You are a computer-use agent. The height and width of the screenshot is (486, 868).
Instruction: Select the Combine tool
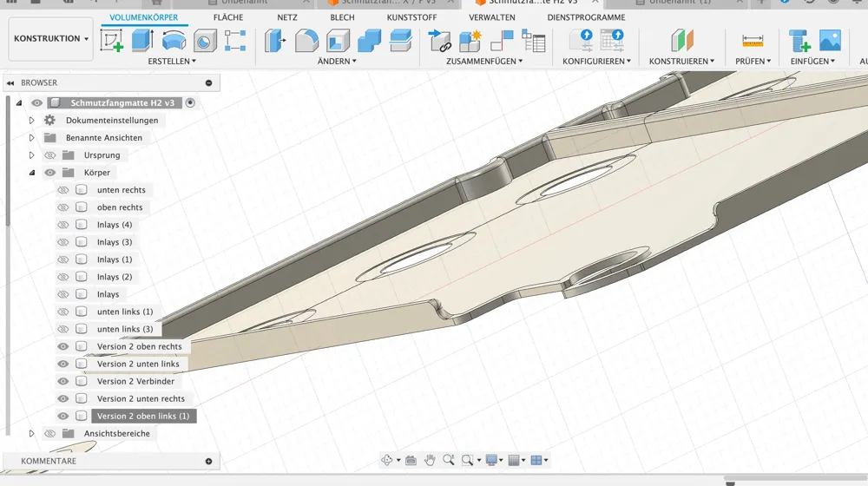(x=369, y=41)
